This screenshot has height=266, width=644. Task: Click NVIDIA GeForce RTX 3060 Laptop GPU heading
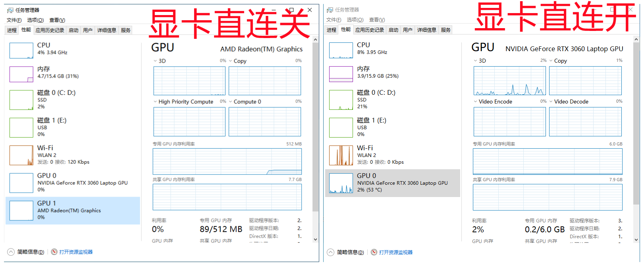click(564, 49)
